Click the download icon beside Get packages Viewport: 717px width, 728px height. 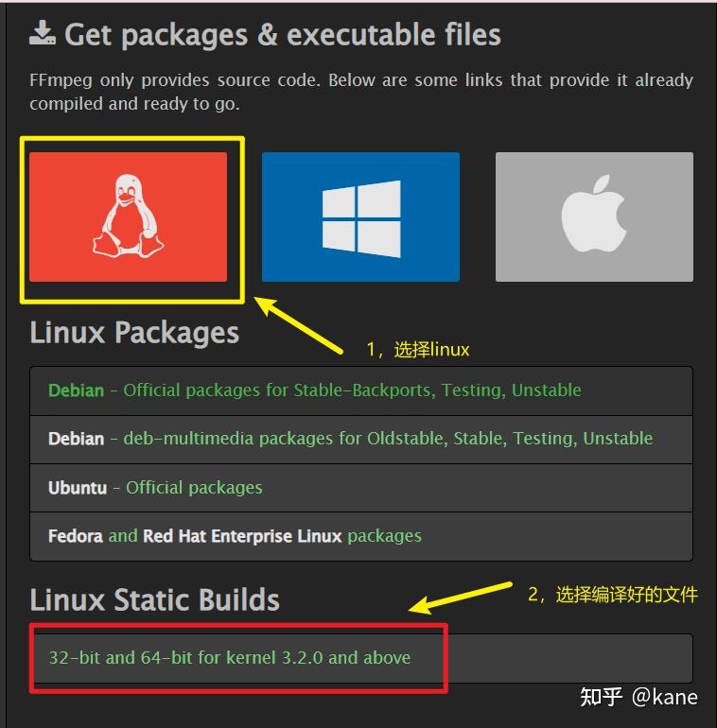point(43,33)
